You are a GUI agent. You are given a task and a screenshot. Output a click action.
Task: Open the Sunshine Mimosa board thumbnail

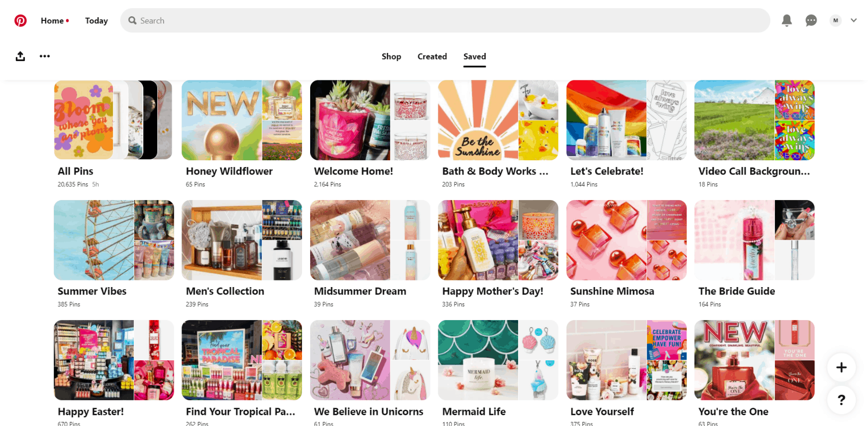coord(626,240)
